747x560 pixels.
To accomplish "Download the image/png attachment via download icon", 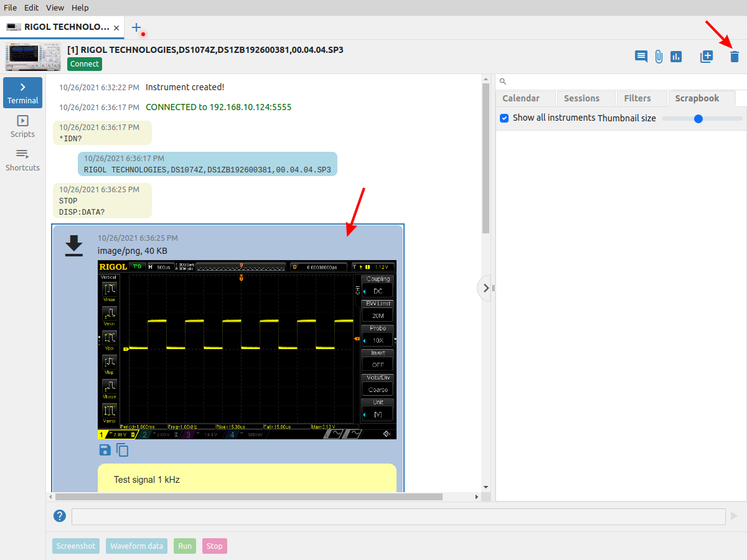I will point(74,245).
